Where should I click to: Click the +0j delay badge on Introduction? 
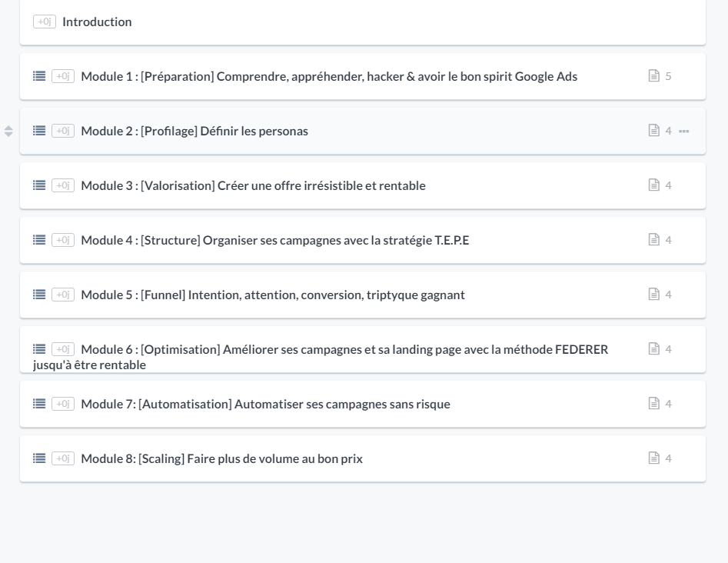click(45, 22)
